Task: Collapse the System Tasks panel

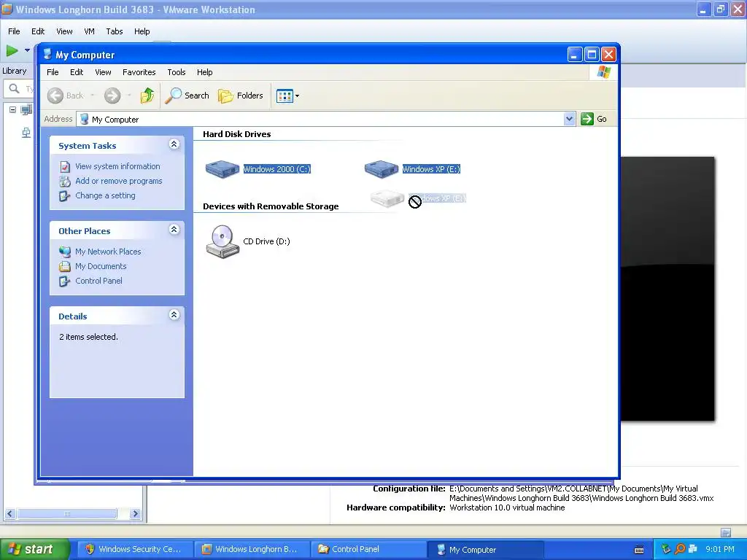Action: click(174, 144)
